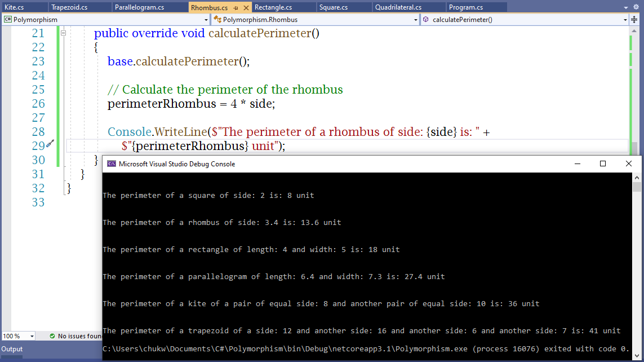Minimize the Debug Console window
This screenshot has width=644, height=362.
coord(578,164)
